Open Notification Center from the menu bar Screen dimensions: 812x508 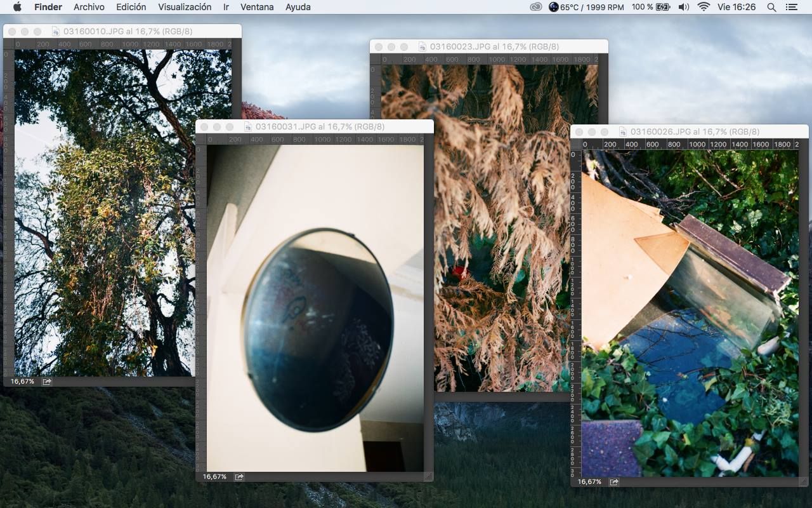point(791,7)
